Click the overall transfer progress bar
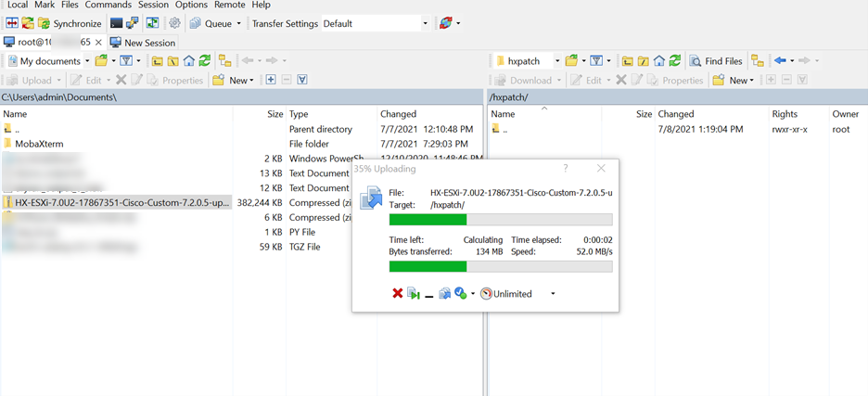Viewport: 868px width, 396px height. pyautogui.click(x=501, y=267)
